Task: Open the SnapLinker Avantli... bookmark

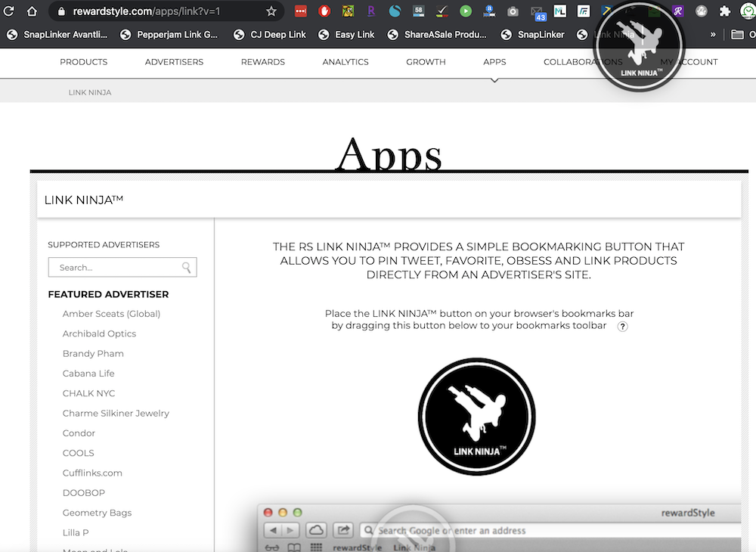Action: coord(57,34)
